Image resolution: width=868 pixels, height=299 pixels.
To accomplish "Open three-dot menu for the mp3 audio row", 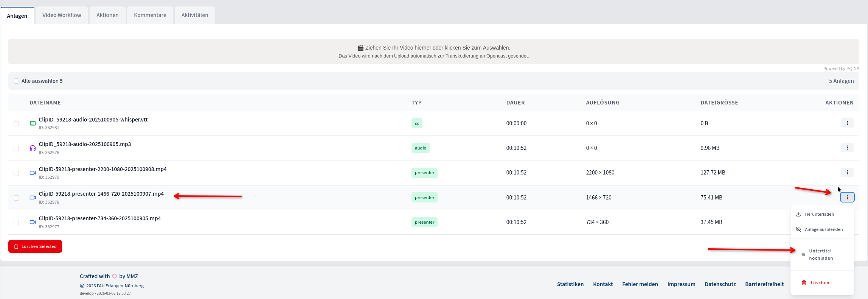I will click(847, 148).
